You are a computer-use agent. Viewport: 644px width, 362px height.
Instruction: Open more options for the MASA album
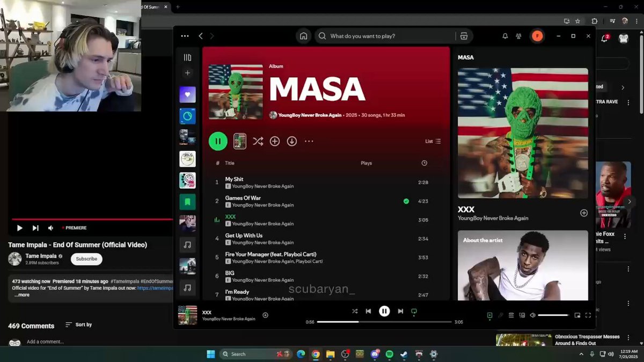pos(309,141)
